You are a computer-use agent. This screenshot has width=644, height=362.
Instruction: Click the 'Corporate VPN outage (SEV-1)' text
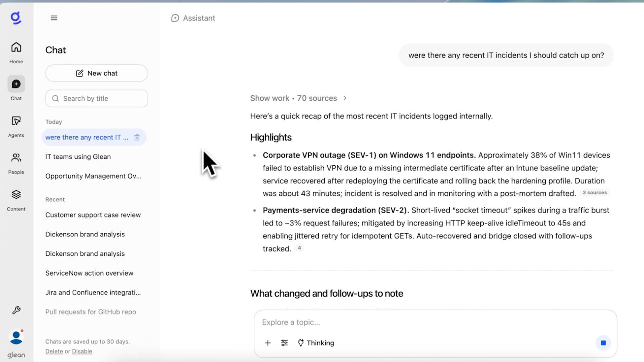tap(319, 155)
